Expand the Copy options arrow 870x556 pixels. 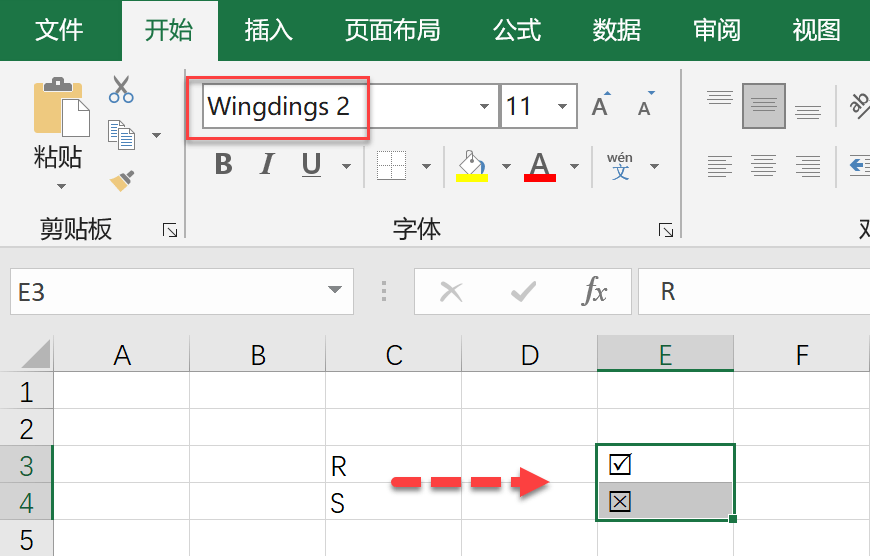coord(156,135)
